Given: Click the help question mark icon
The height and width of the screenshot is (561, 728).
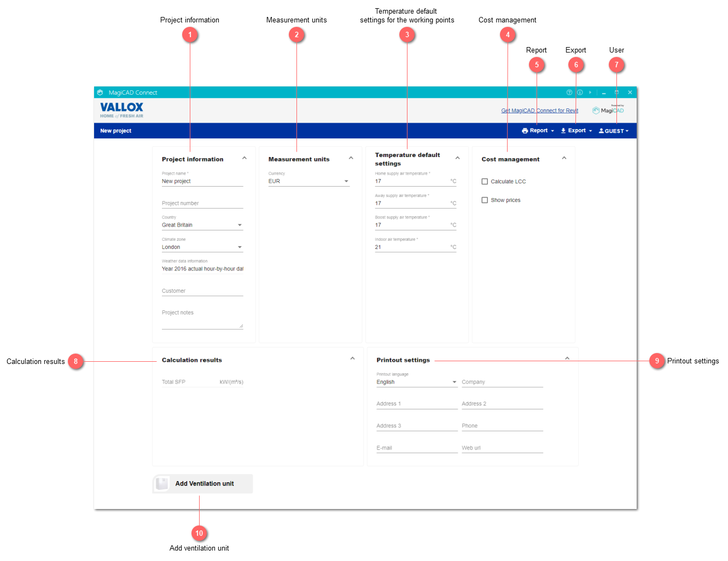Looking at the screenshot, I should [x=569, y=92].
